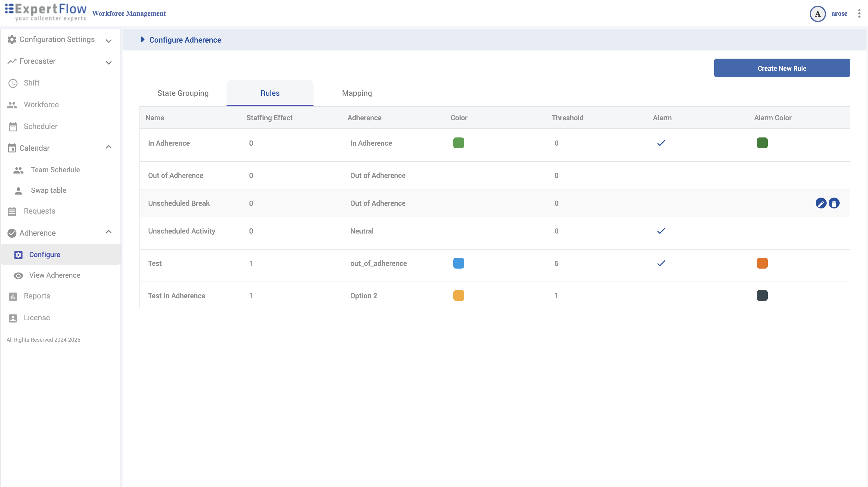Open the Shift clock icon in sidebar
868x487 pixels.
(x=13, y=83)
